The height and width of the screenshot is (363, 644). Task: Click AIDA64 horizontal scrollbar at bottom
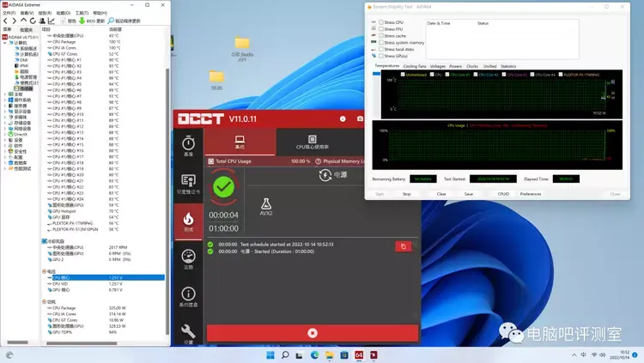pos(82,343)
